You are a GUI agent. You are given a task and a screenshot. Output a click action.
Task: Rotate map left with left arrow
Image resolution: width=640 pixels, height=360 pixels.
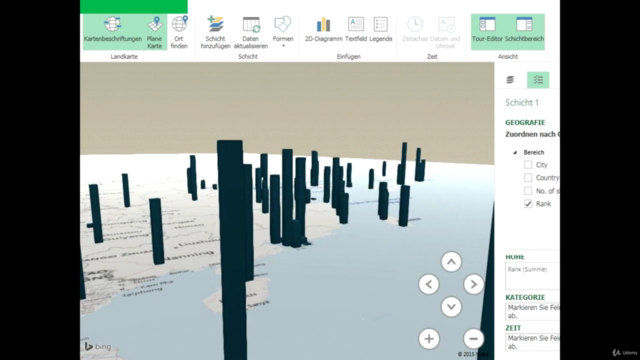click(429, 284)
